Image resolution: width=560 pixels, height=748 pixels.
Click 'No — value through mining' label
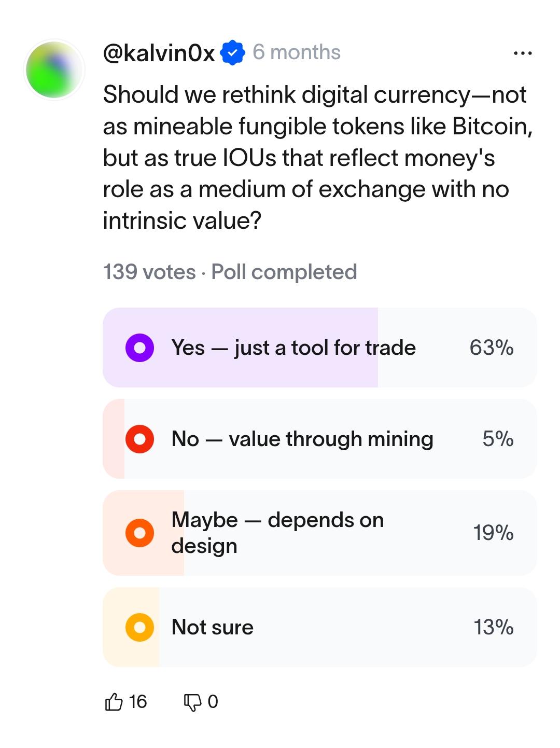coord(302,439)
